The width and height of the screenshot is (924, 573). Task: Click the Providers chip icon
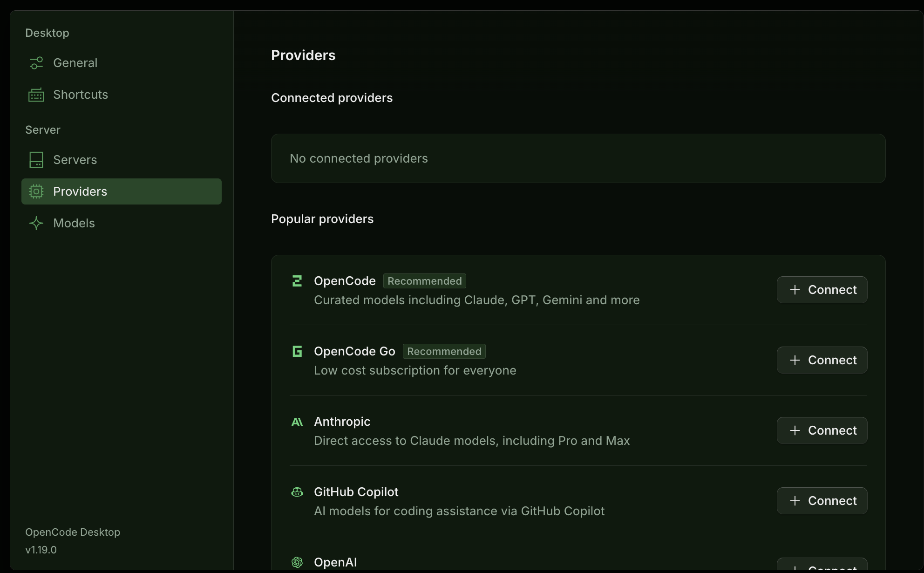pos(36,191)
